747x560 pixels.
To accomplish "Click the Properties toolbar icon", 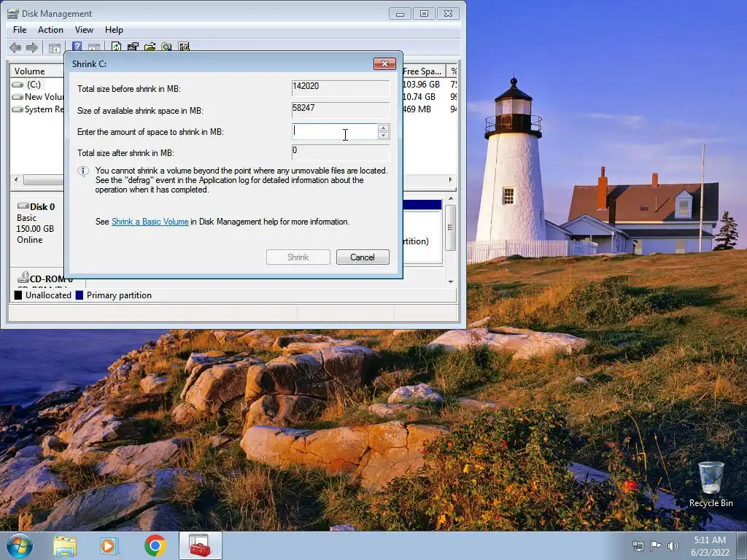I will click(x=133, y=47).
